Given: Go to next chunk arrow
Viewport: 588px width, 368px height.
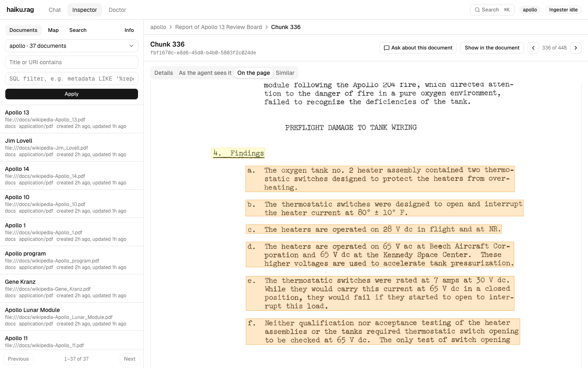Looking at the screenshot, I should (576, 48).
